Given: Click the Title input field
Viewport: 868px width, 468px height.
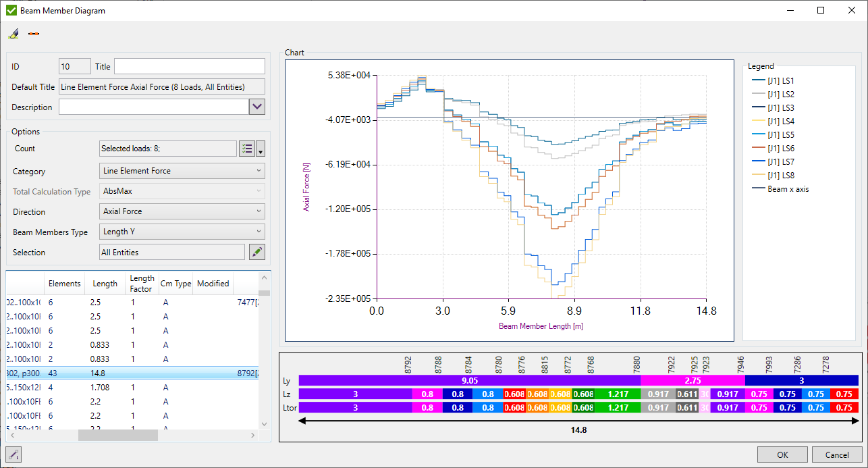Looking at the screenshot, I should (x=190, y=66).
